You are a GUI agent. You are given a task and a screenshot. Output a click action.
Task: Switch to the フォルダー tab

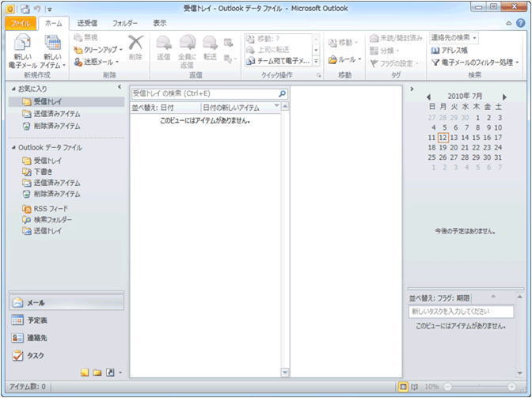click(125, 23)
